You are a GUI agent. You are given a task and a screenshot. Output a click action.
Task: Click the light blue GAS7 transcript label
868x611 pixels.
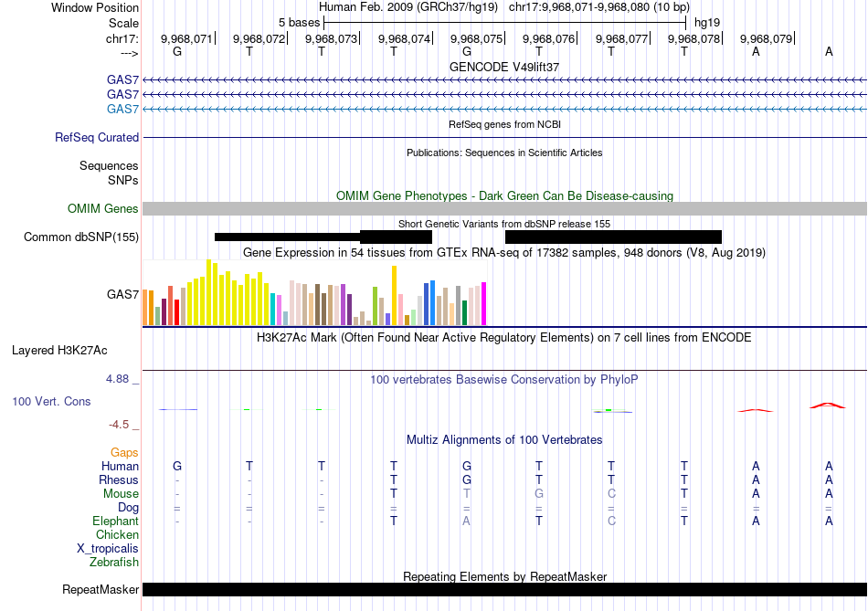click(122, 109)
